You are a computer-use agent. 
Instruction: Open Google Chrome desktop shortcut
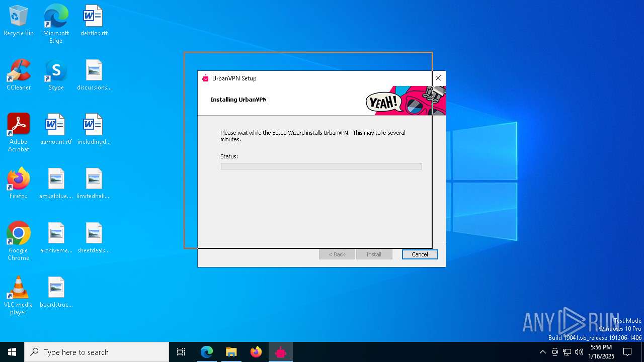(19, 242)
